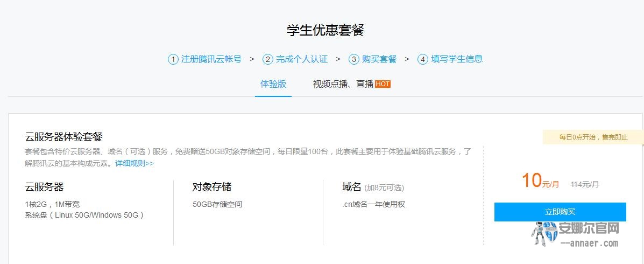Click the (加8元可选) domain note
The width and height of the screenshot is (644, 264).
tap(384, 188)
